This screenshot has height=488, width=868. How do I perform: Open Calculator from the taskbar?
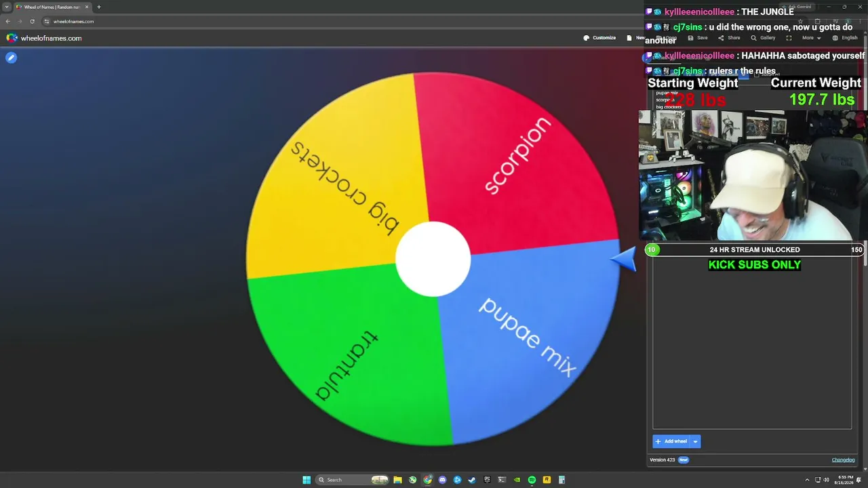point(561,480)
